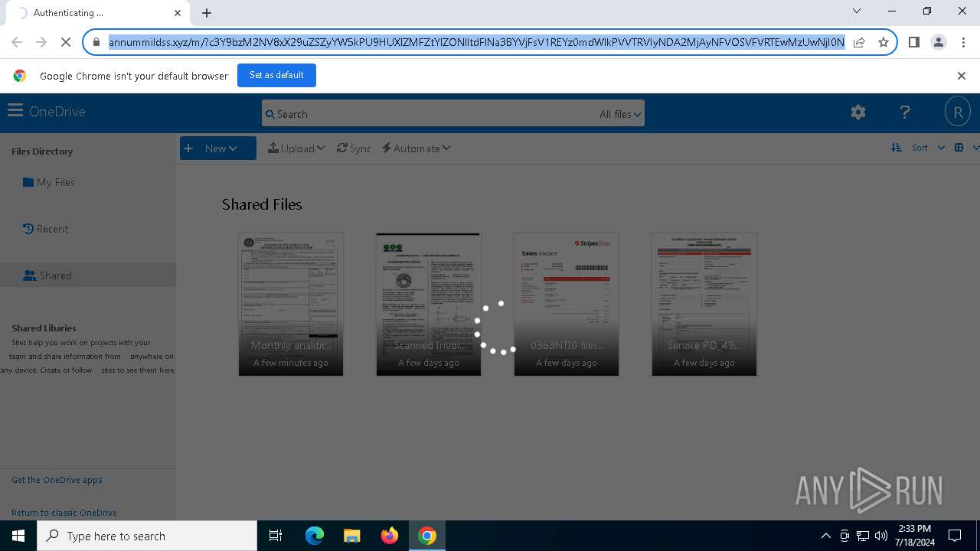The width and height of the screenshot is (980, 551).
Task: Open a new browser tab
Action: (x=207, y=13)
